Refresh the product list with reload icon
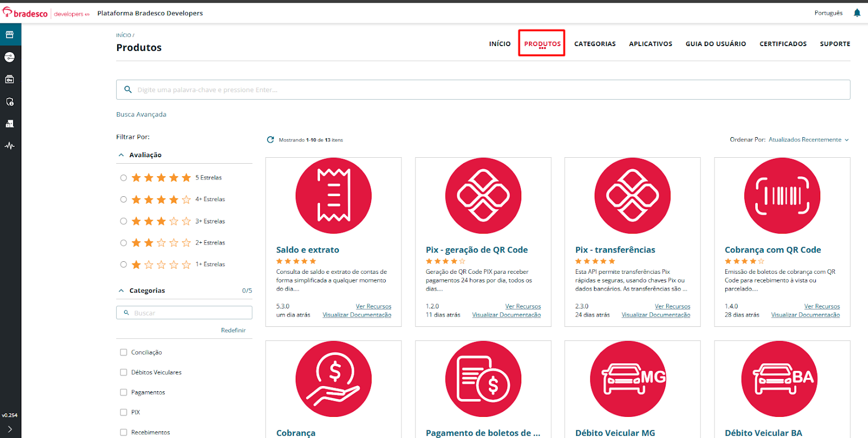This screenshot has width=868, height=438. pos(270,140)
